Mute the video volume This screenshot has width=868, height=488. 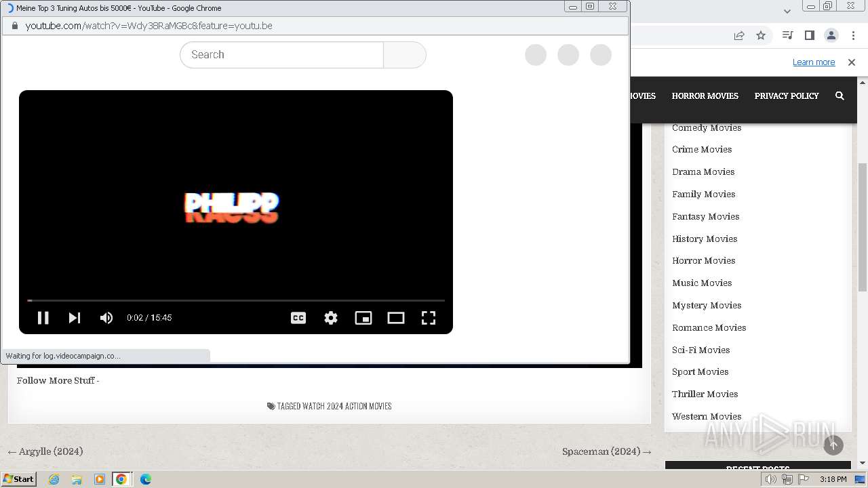coord(106,317)
